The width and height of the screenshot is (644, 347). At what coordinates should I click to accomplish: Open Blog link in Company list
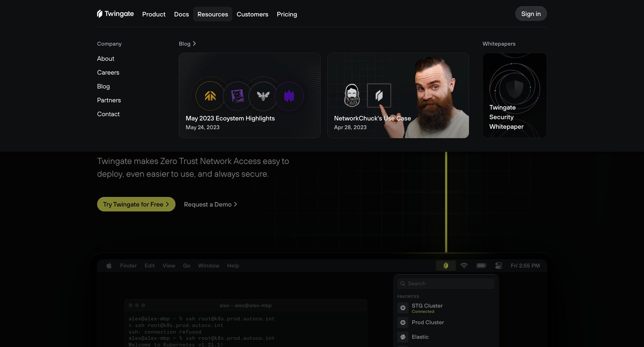click(103, 86)
